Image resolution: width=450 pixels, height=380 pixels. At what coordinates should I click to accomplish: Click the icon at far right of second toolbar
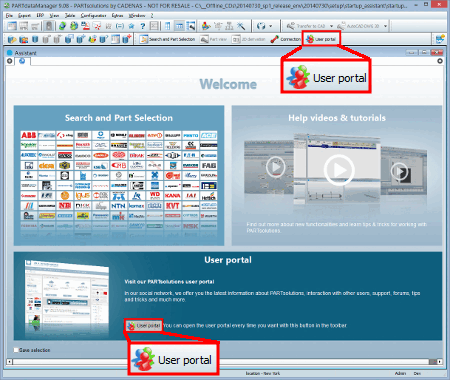(440, 39)
